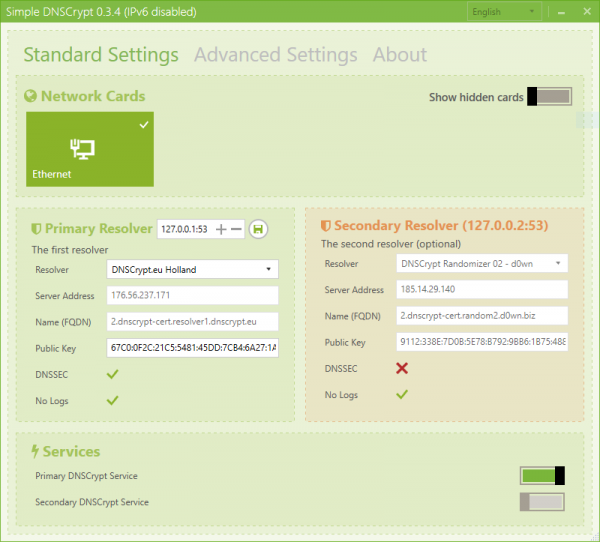600x542 pixels.
Task: Click the plus icon in the port field
Action: [221, 229]
